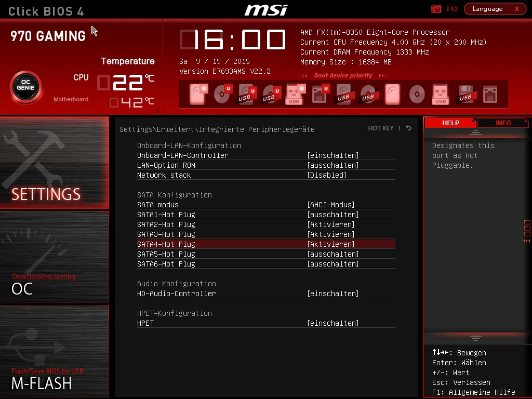This screenshot has width=532, height=399.
Task: Click the UEFI CD/DVD boot device icon
Action: pos(223,94)
